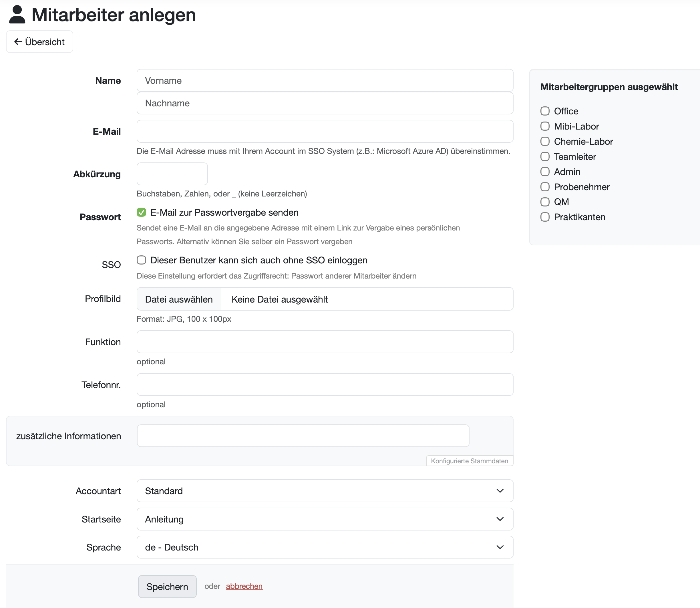Enable login without SSO checkbox
The height and width of the screenshot is (608, 700).
pyautogui.click(x=142, y=260)
